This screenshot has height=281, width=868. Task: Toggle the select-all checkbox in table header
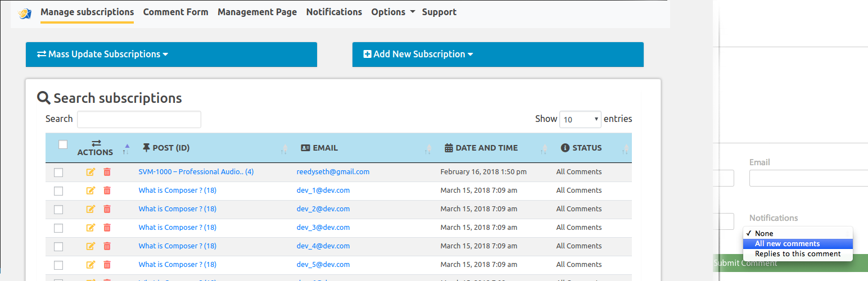point(63,144)
